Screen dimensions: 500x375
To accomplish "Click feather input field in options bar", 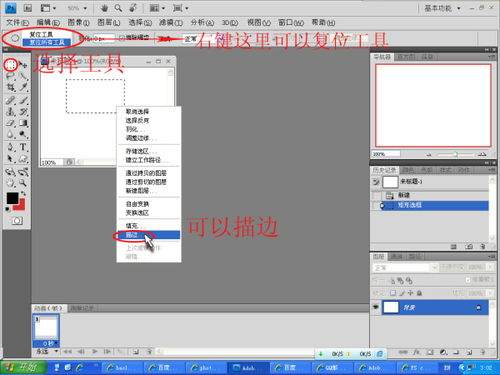I will [104, 38].
